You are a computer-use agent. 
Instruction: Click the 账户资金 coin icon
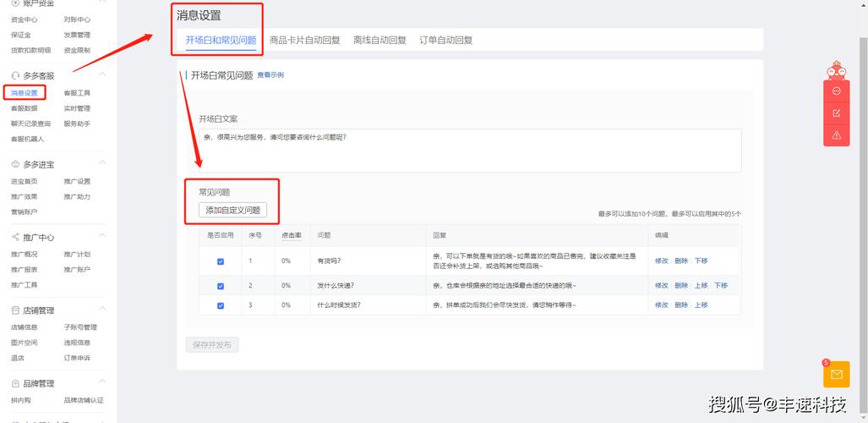(x=15, y=3)
